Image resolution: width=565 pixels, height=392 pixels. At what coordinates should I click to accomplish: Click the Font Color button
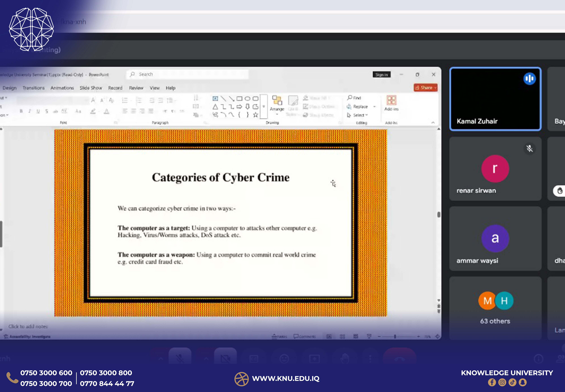click(x=106, y=111)
